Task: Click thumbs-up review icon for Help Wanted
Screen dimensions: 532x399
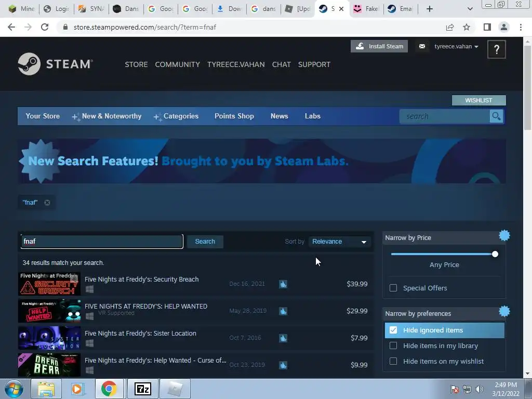Action: [283, 311]
